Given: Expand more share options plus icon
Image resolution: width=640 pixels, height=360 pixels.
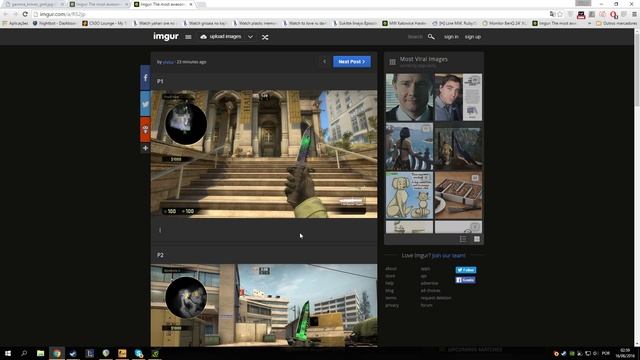Looking at the screenshot, I should [145, 148].
